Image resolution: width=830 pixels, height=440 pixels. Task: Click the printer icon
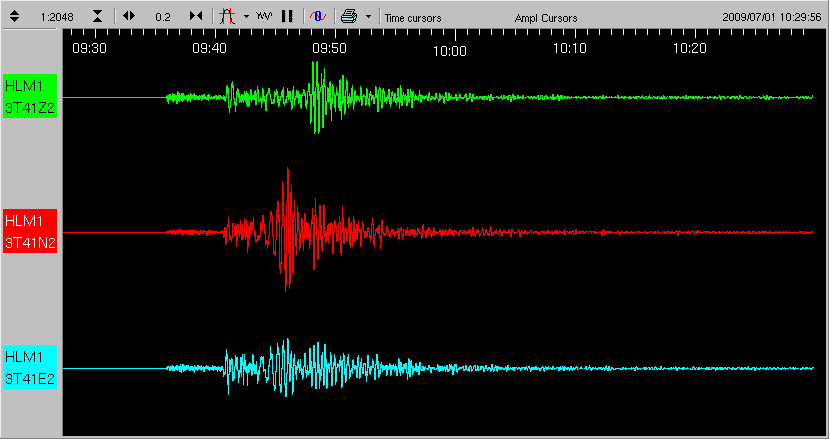[348, 17]
